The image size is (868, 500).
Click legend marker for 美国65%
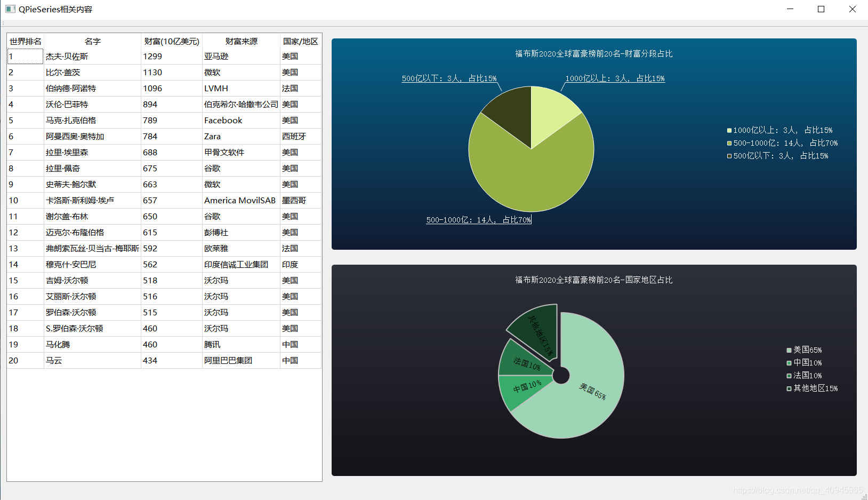pyautogui.click(x=789, y=350)
